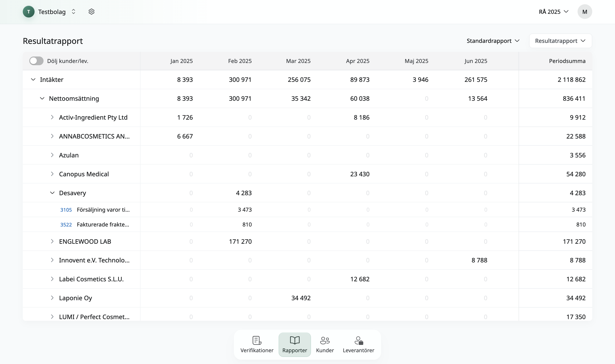Click ANNABCOSMETICS Jan value 6 667

click(x=185, y=136)
